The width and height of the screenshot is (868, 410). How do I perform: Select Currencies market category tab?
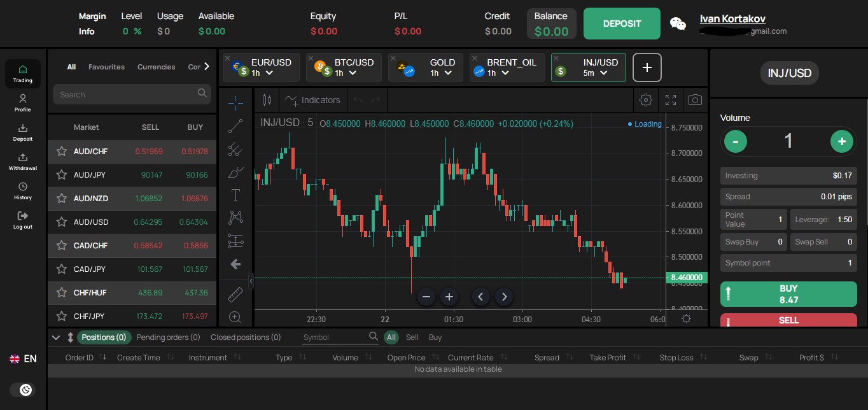tap(156, 67)
